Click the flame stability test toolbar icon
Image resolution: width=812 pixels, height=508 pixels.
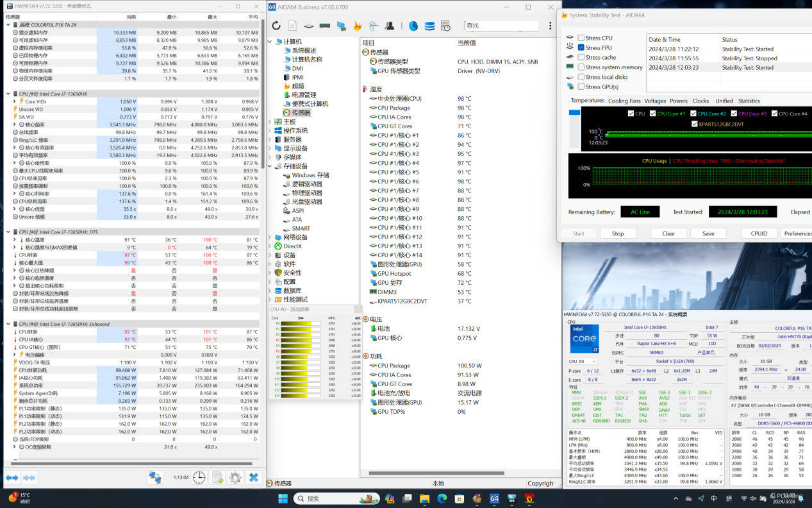358,26
